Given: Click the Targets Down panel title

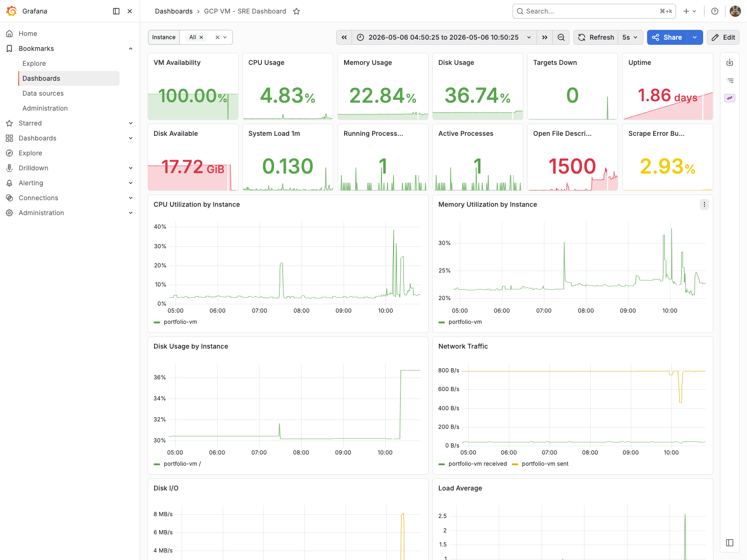Looking at the screenshot, I should coord(555,63).
